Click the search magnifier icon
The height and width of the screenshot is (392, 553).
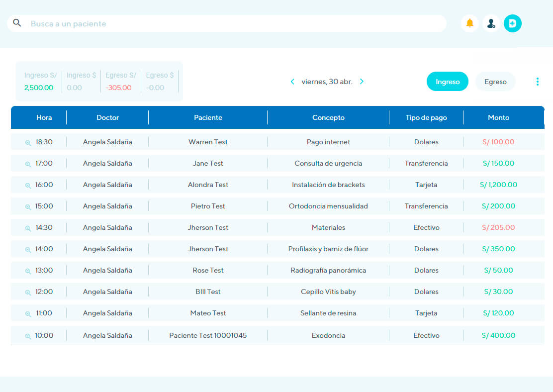(17, 23)
